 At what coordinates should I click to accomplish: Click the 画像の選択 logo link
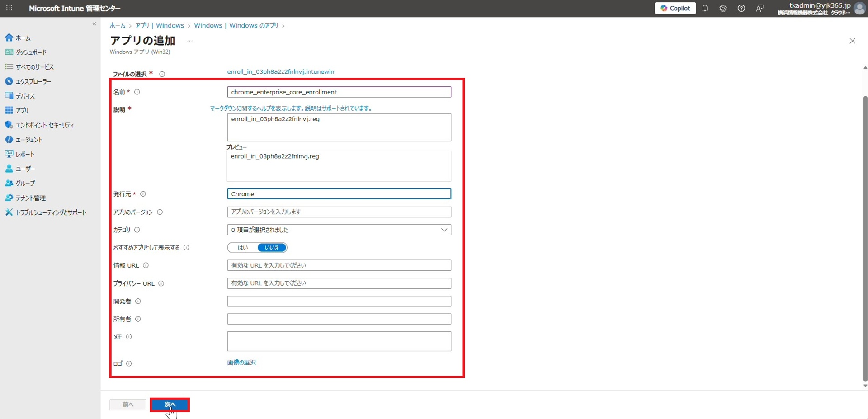[x=241, y=363]
